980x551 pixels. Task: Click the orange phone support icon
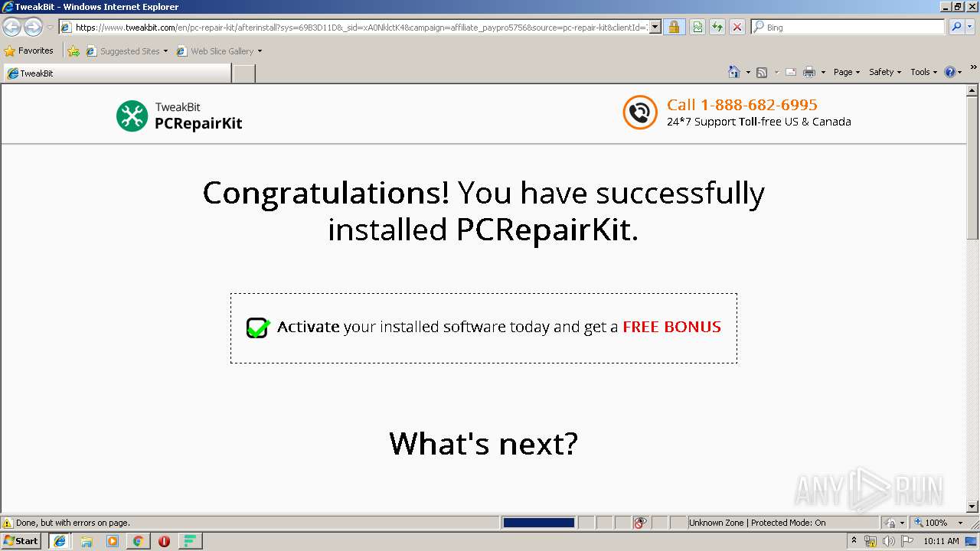[640, 112]
